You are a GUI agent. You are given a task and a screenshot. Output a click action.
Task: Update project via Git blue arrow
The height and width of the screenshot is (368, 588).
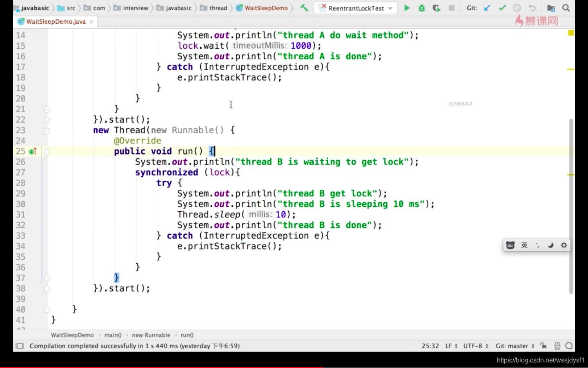[x=487, y=8]
